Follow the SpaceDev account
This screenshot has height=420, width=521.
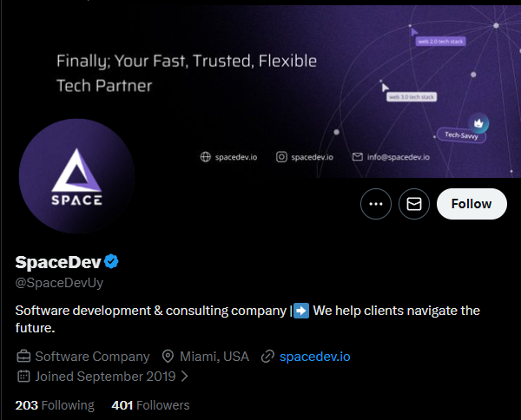point(472,204)
